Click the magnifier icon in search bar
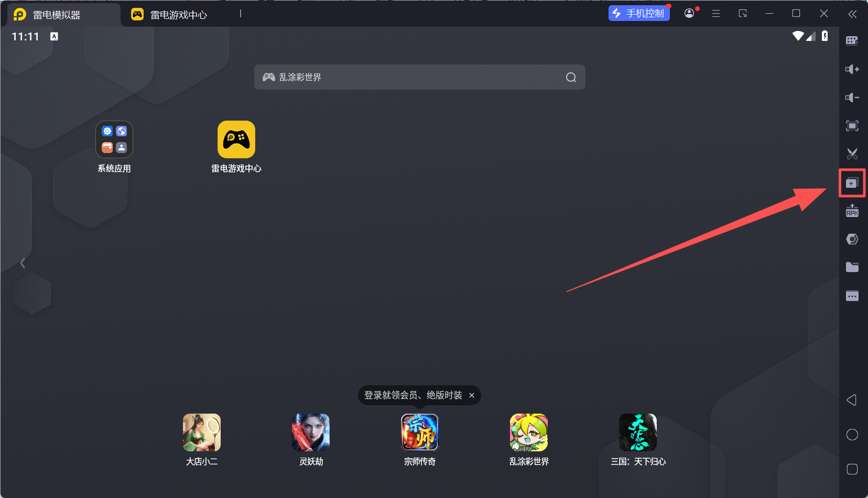 pos(571,78)
